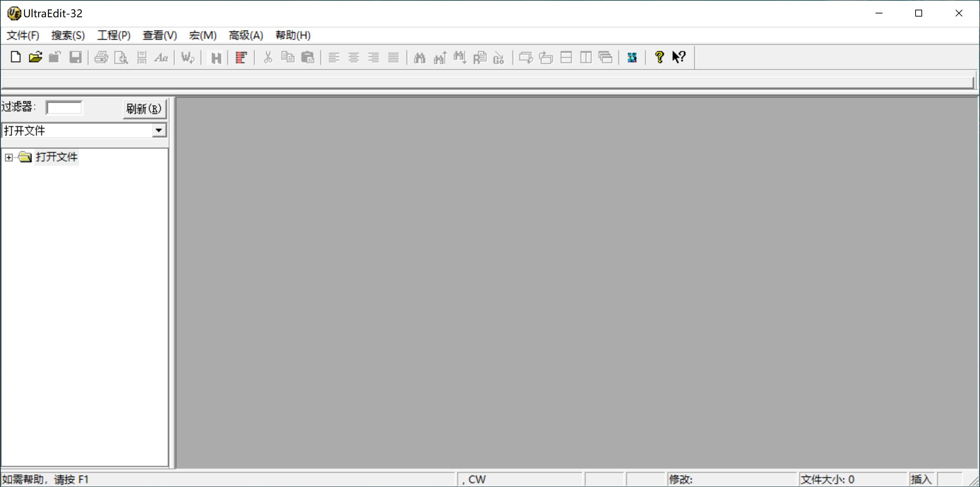Viewport: 980px width, 487px height.
Task: Maximize the UltraEdit-32 window
Action: (919, 13)
